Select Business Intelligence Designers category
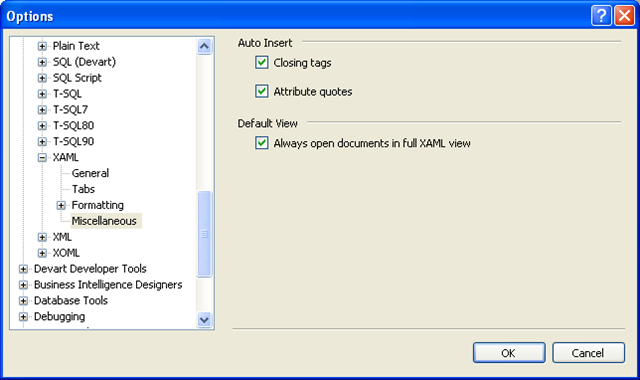Viewport: 640px width, 380px height. pyautogui.click(x=108, y=284)
